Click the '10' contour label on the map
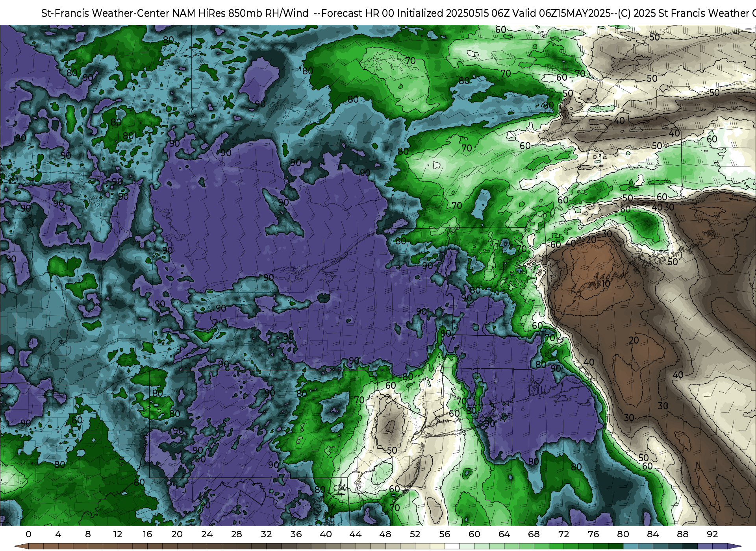 tap(606, 283)
